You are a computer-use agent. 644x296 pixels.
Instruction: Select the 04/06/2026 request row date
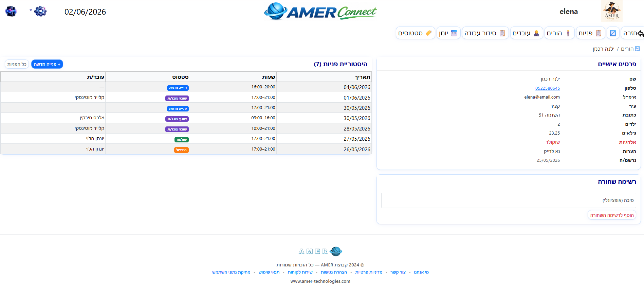click(x=357, y=87)
